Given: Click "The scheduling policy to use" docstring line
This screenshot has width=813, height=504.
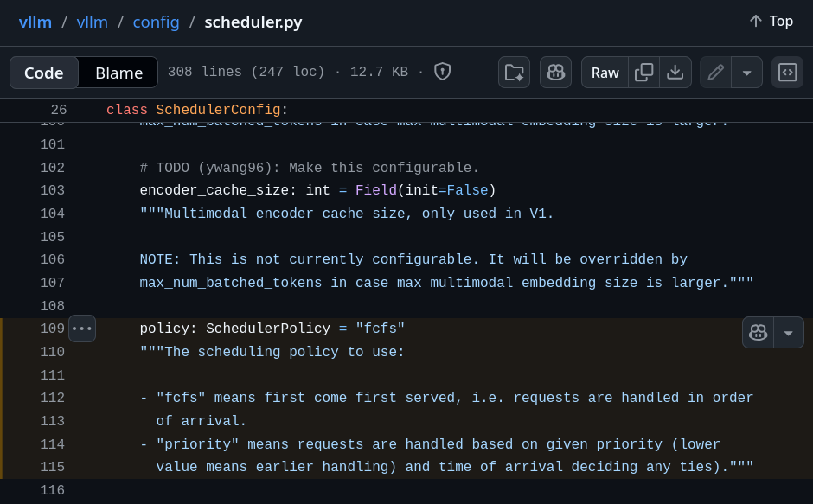Looking at the screenshot, I should coord(272,352).
